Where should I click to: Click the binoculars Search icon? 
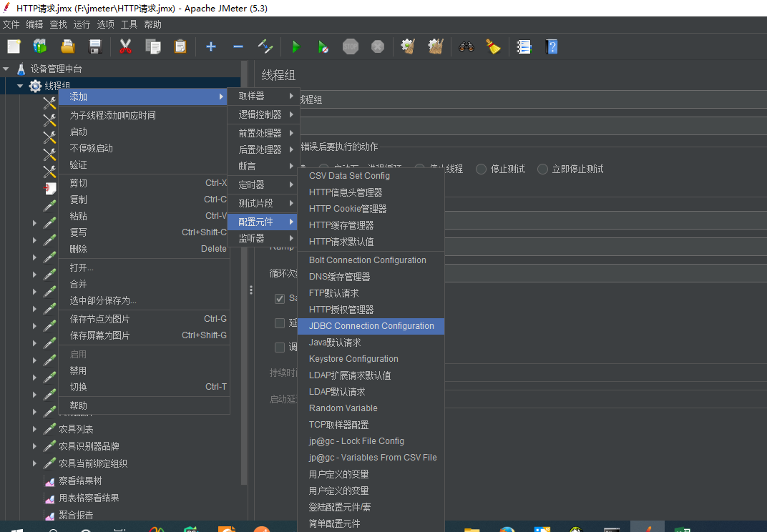click(x=466, y=47)
